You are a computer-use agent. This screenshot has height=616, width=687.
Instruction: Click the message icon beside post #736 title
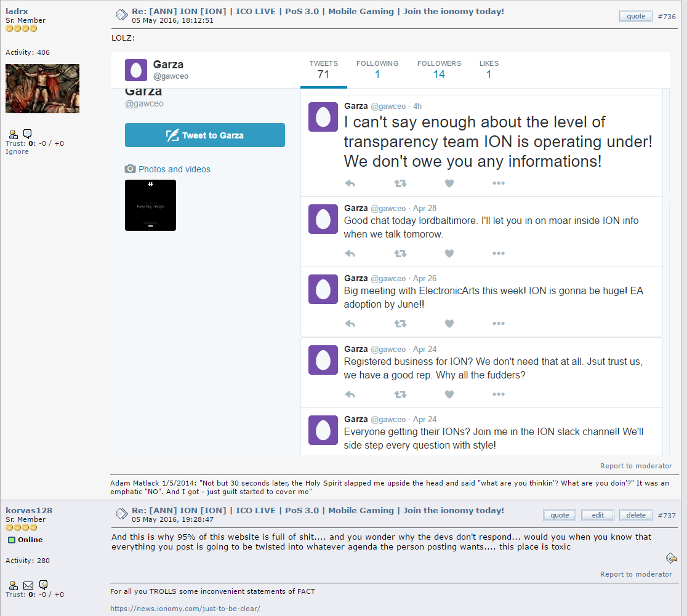pos(121,15)
